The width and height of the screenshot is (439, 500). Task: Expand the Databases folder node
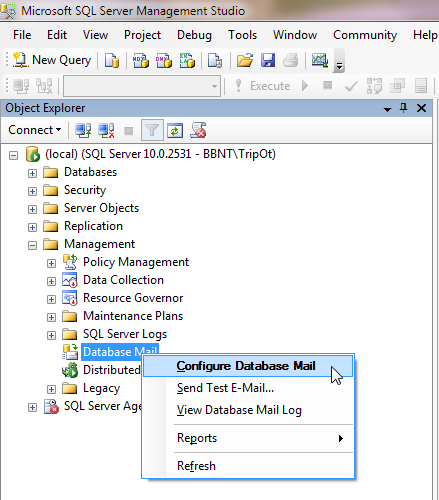tap(32, 173)
